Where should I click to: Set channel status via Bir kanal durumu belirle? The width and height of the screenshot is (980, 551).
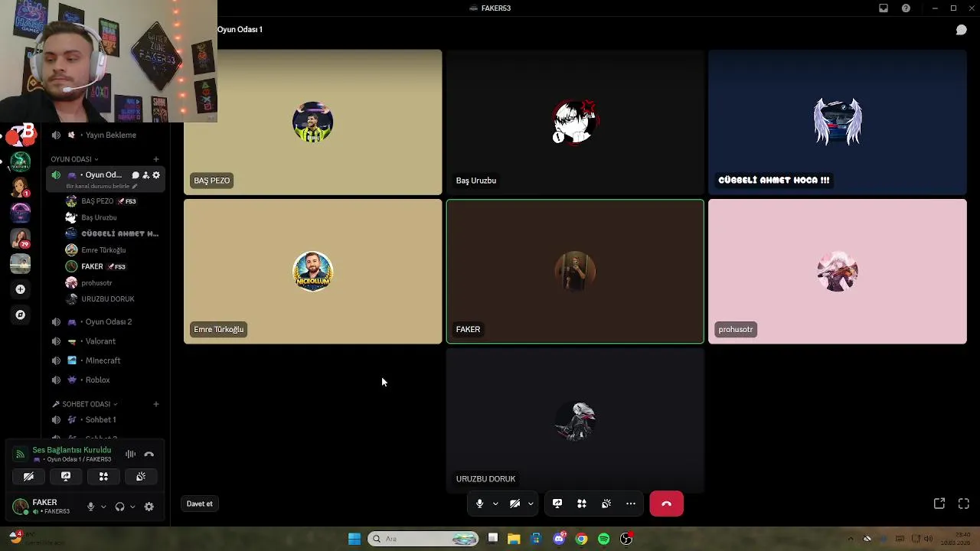pos(102,186)
